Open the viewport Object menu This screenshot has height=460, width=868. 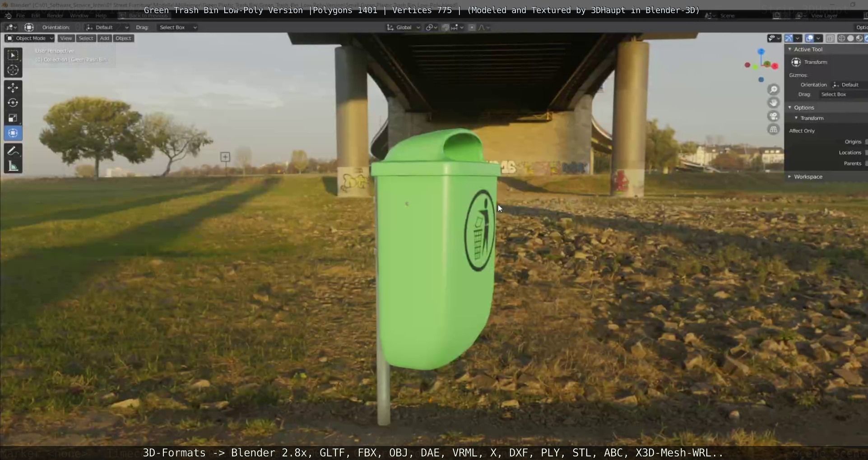pos(123,38)
